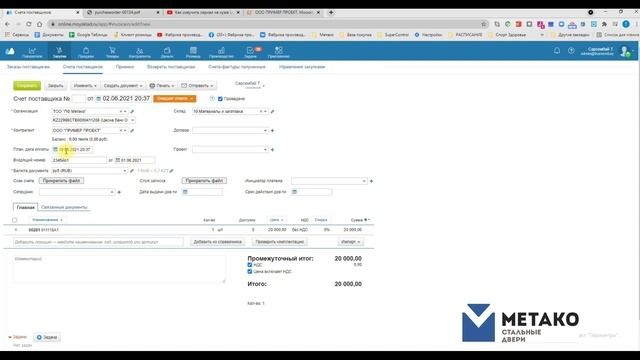Attach file in second Прикрепить файл button
Viewport: 640px width, 360px height.
(x=204, y=181)
